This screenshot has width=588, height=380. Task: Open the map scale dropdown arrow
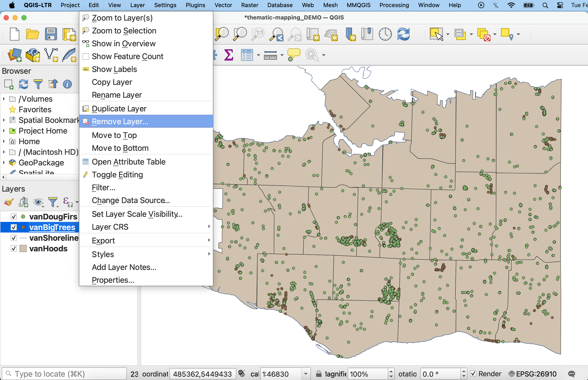pos(306,374)
